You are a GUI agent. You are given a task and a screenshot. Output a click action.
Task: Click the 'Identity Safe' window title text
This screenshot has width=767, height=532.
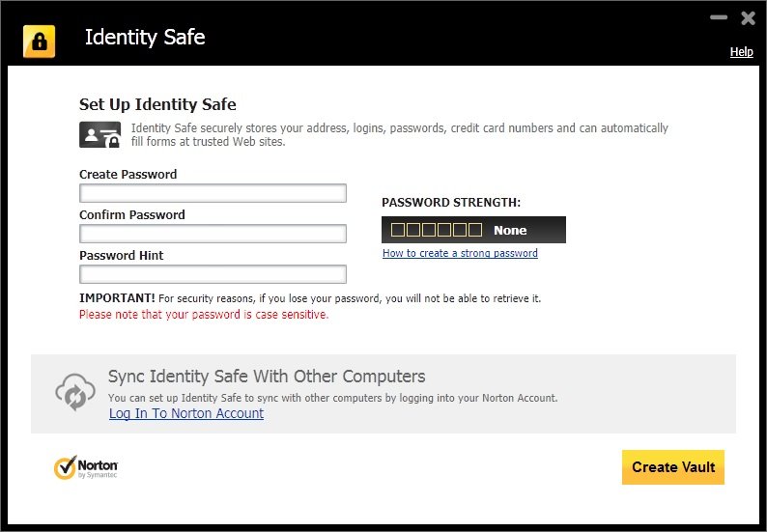[145, 38]
